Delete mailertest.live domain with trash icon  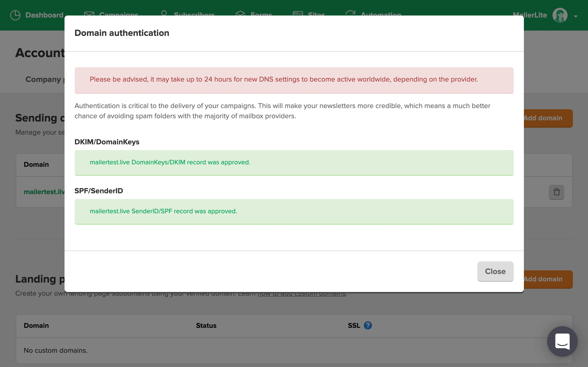coord(556,192)
